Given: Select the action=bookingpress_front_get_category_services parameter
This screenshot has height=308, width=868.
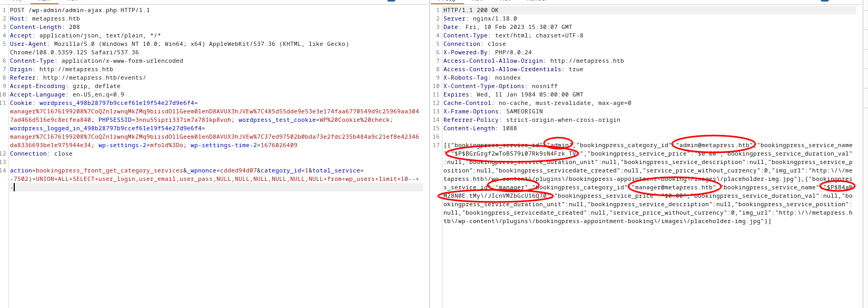Looking at the screenshot, I should pyautogui.click(x=96, y=170).
